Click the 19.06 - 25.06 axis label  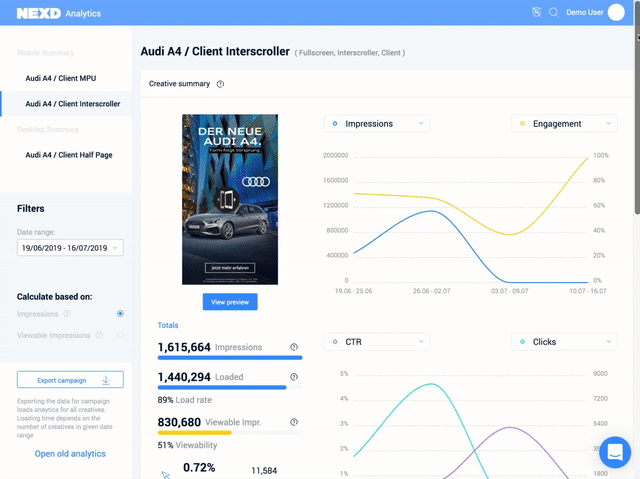353,291
